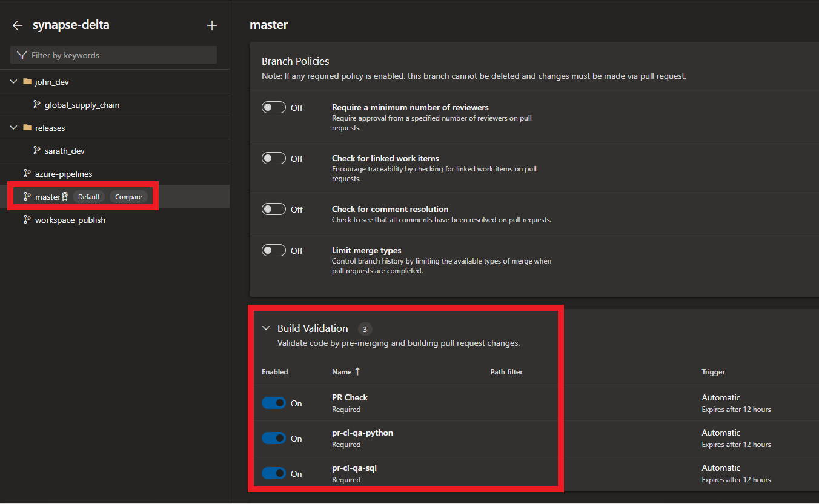Enable Limit merge types toggle

pos(274,250)
